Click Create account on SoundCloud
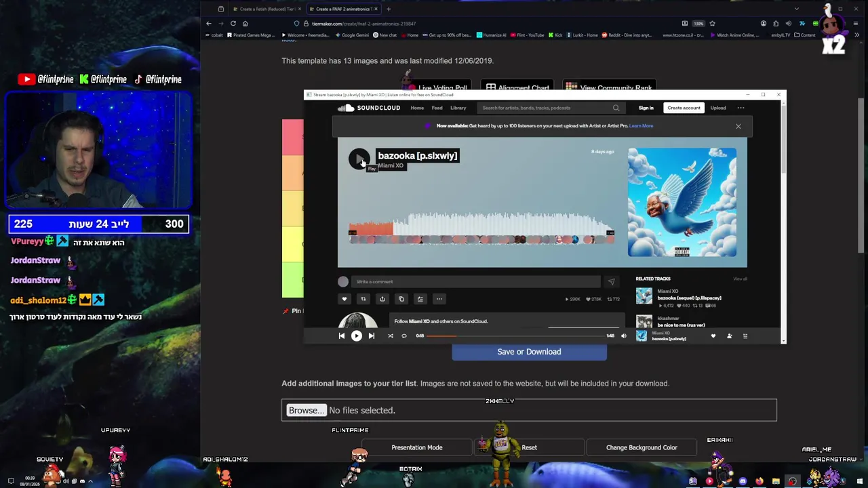The height and width of the screenshot is (488, 868). (x=684, y=108)
